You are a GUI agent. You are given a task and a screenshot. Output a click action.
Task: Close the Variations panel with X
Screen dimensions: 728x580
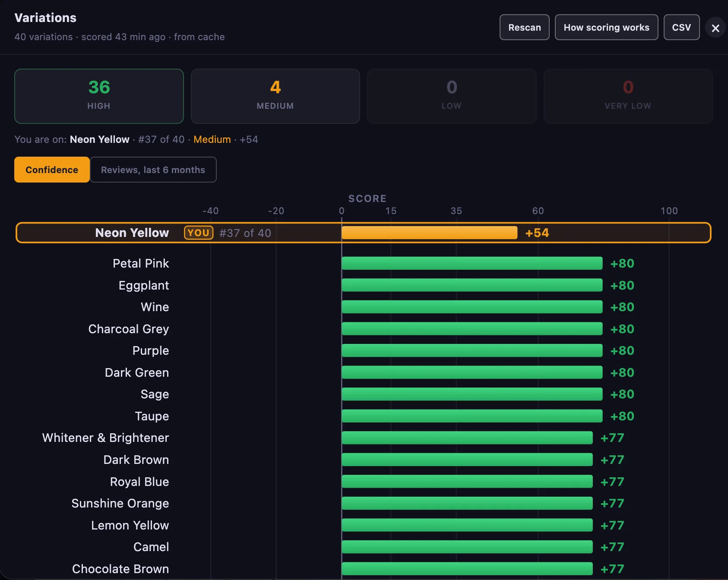point(715,28)
